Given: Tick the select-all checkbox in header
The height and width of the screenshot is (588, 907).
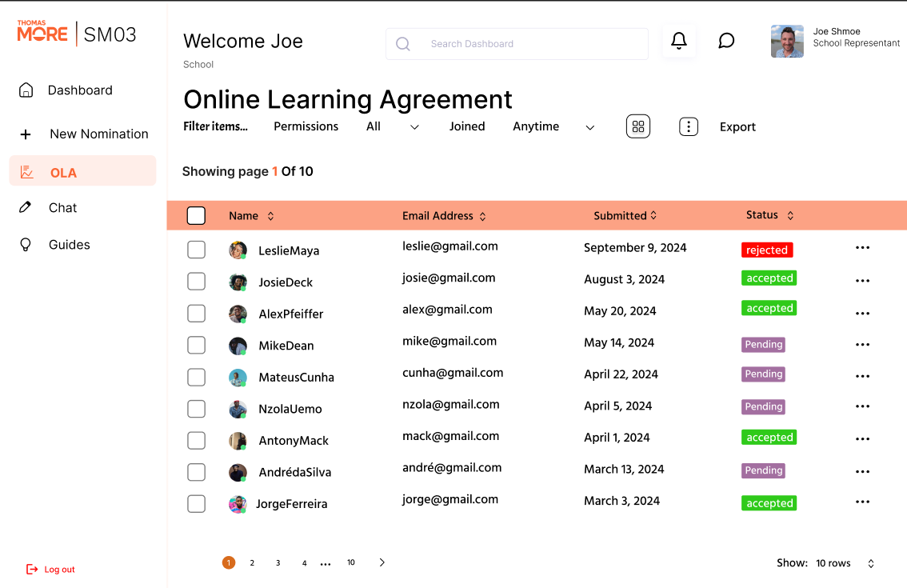Looking at the screenshot, I should (196, 215).
